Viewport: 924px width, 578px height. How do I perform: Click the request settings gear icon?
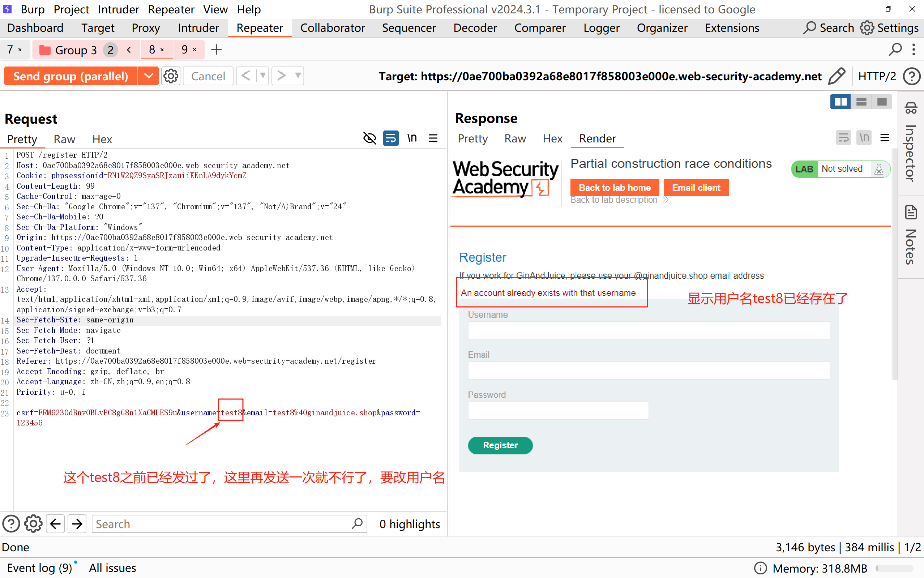171,76
